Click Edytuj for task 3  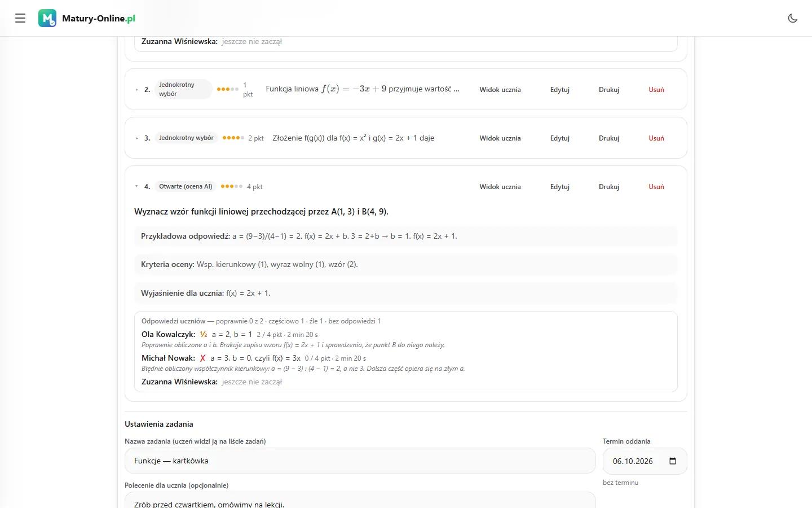(560, 138)
